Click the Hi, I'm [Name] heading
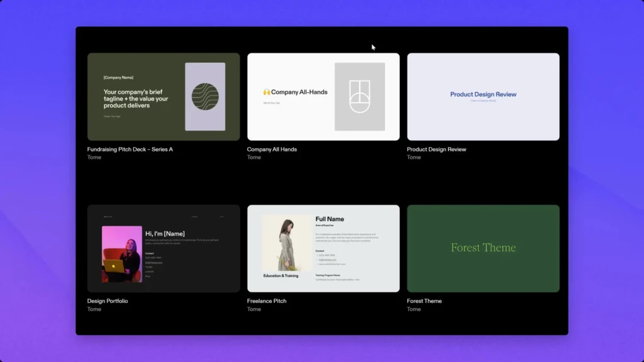 pyautogui.click(x=165, y=233)
